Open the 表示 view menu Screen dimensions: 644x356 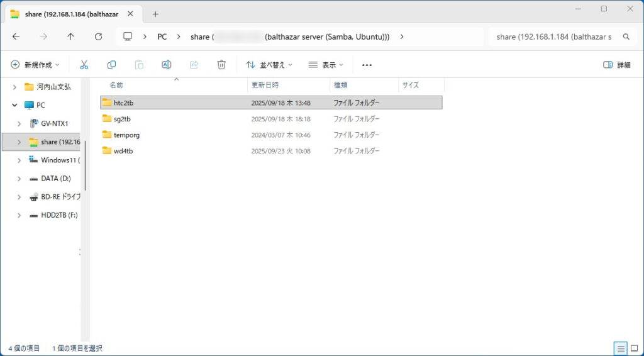[x=326, y=65]
